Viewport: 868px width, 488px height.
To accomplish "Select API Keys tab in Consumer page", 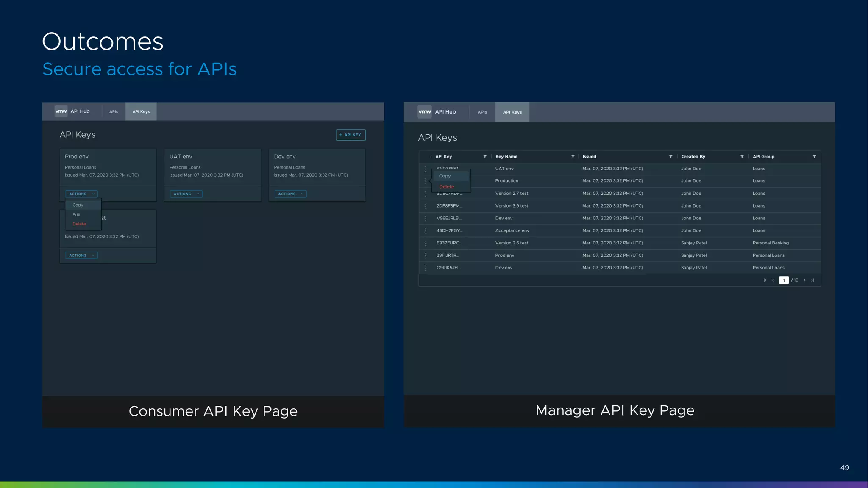I will 141,112.
